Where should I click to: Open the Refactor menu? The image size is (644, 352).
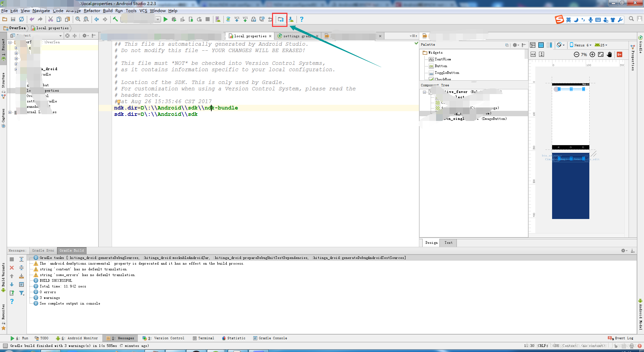click(x=92, y=11)
